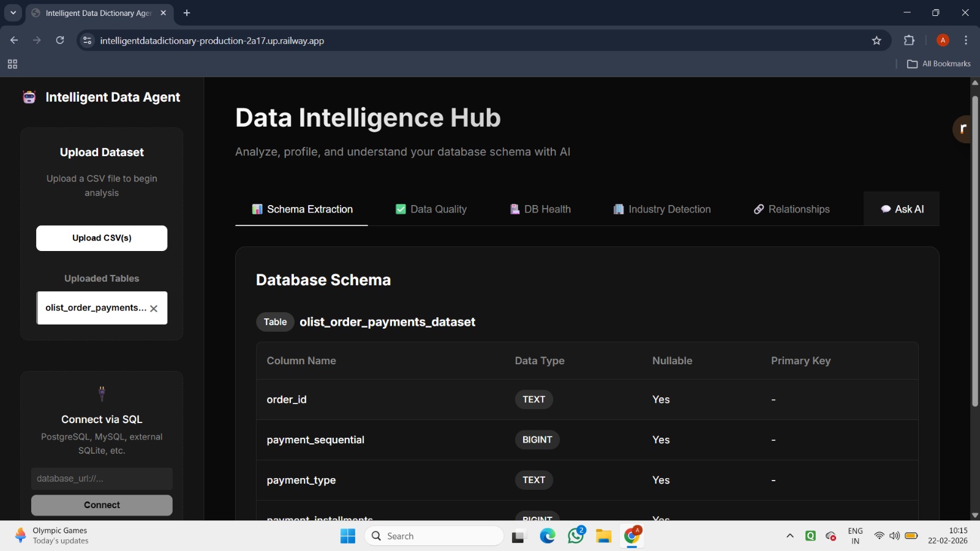Click the Data Type column header

(x=540, y=361)
